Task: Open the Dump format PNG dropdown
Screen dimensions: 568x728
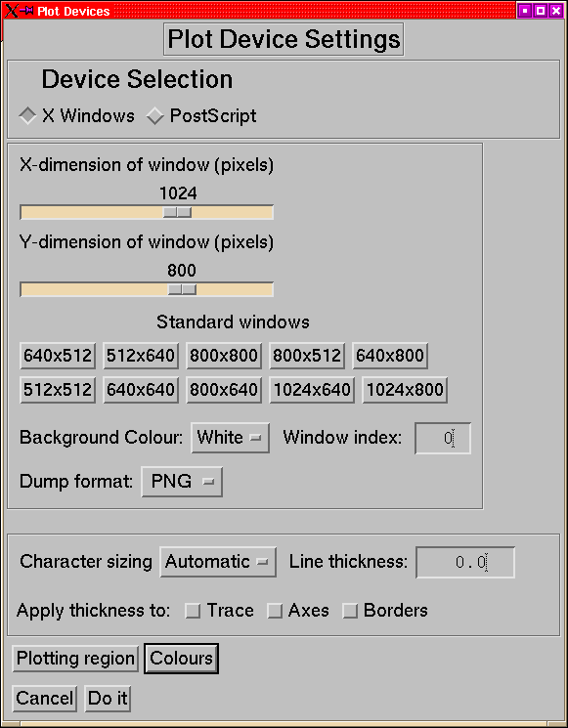Action: coord(182,482)
